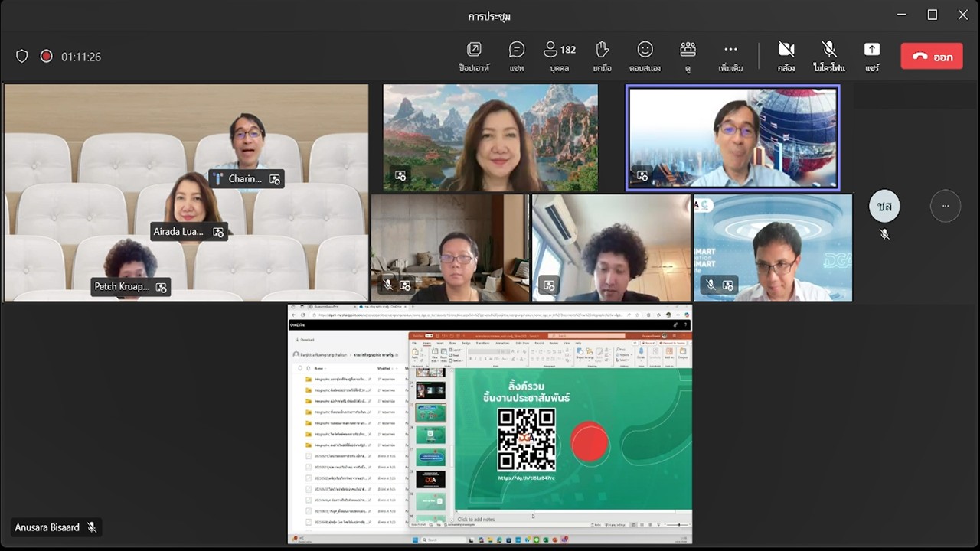Select the ชล participant avatar
Viewport: 980px width, 551px height.
pos(884,207)
